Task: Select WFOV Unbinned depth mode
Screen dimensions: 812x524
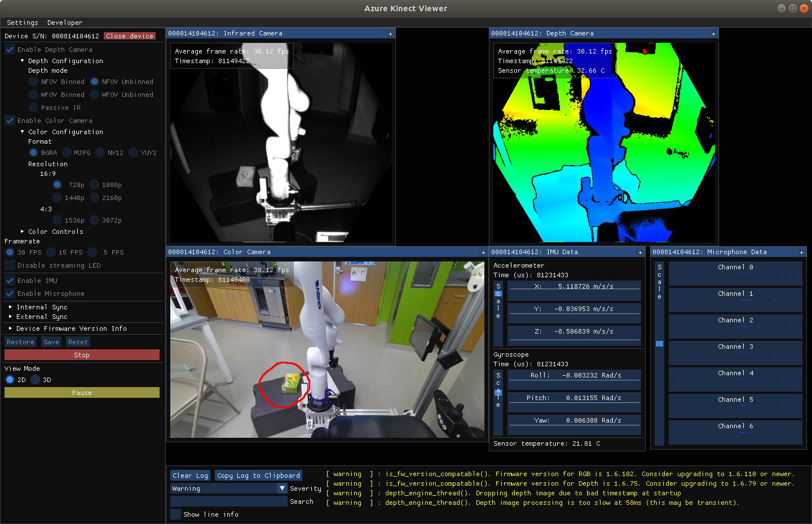Action: [95, 95]
